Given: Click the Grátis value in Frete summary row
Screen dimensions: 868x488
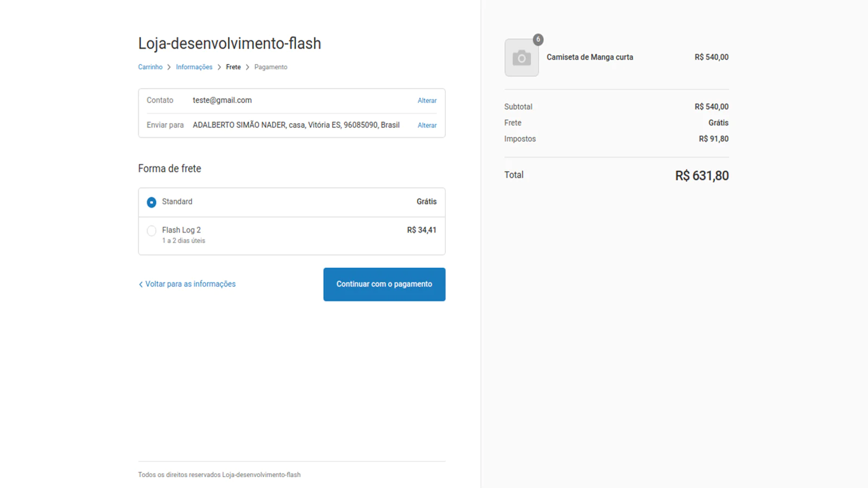Looking at the screenshot, I should click(718, 123).
